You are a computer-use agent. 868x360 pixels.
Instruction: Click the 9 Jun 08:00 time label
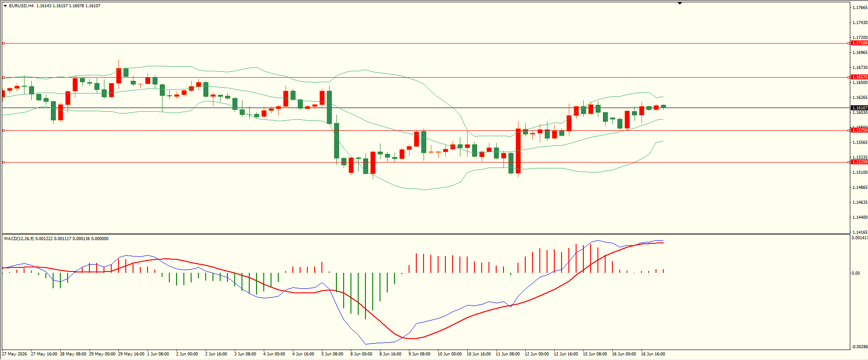point(419,354)
